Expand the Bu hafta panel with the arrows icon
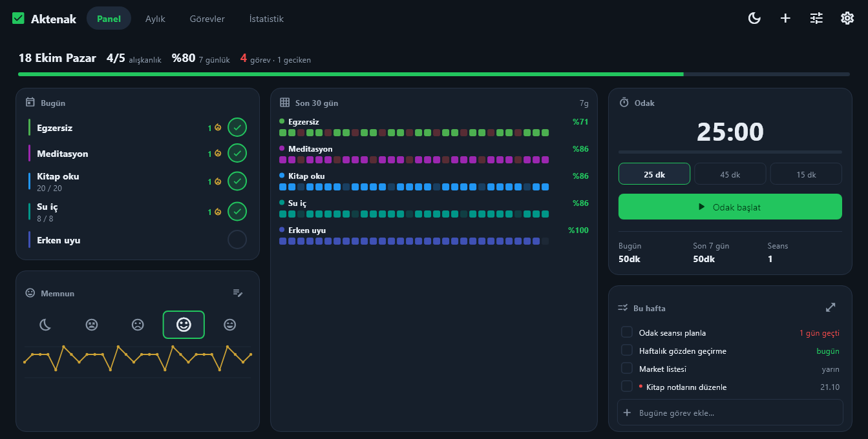 click(831, 307)
